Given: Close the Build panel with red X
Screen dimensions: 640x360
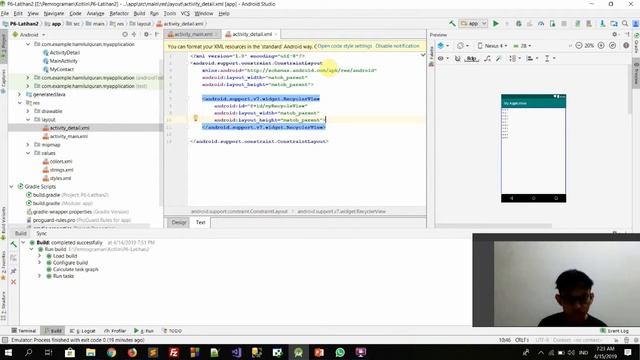Looking at the screenshot, I should (x=13, y=282).
